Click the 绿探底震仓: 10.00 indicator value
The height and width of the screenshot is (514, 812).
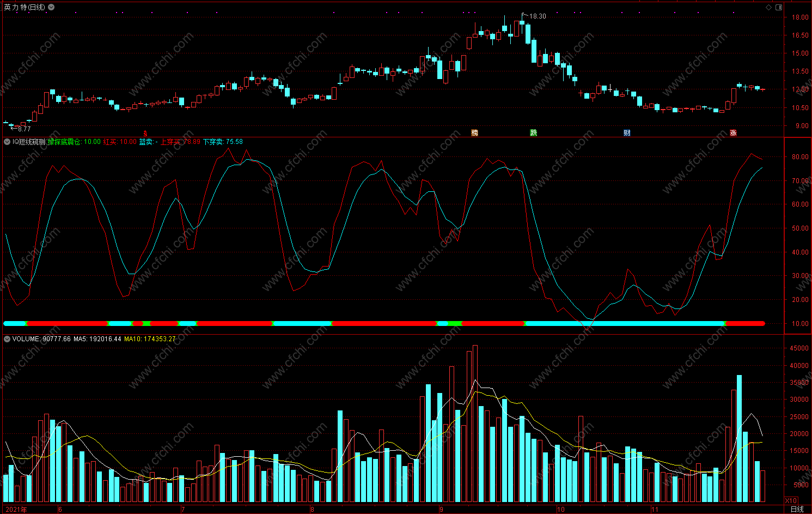pos(74,142)
